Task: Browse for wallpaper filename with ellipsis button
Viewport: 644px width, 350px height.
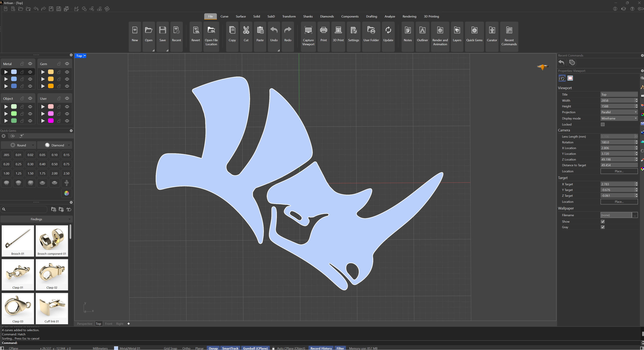Action: [635, 215]
